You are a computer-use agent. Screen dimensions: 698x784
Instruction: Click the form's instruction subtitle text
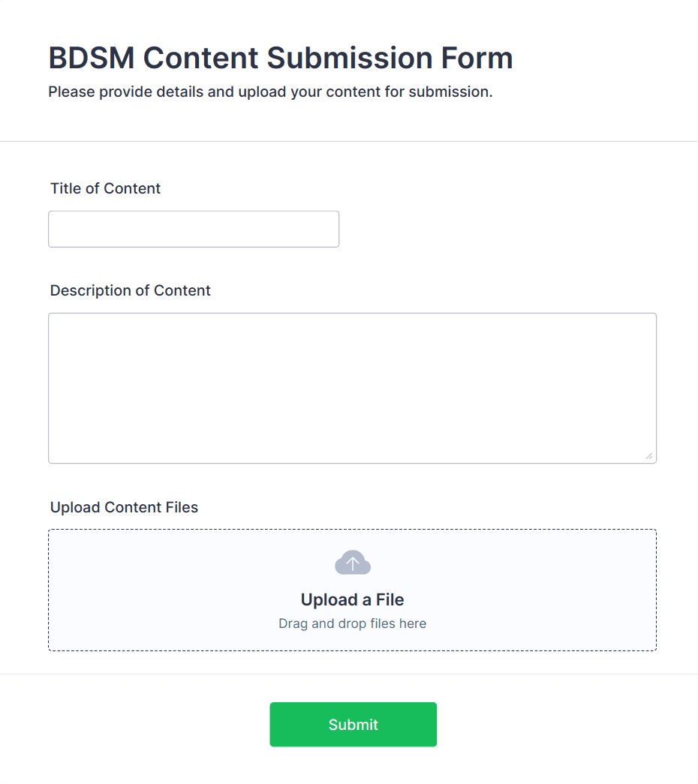click(270, 92)
